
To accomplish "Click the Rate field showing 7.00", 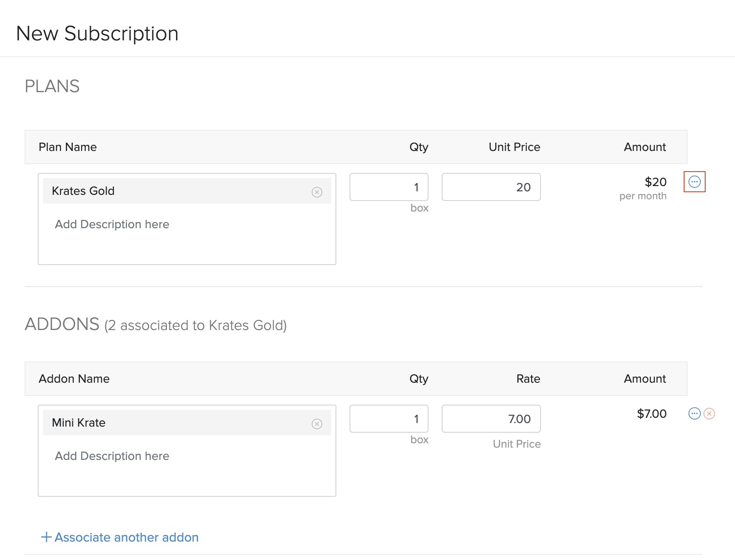I will [x=491, y=419].
